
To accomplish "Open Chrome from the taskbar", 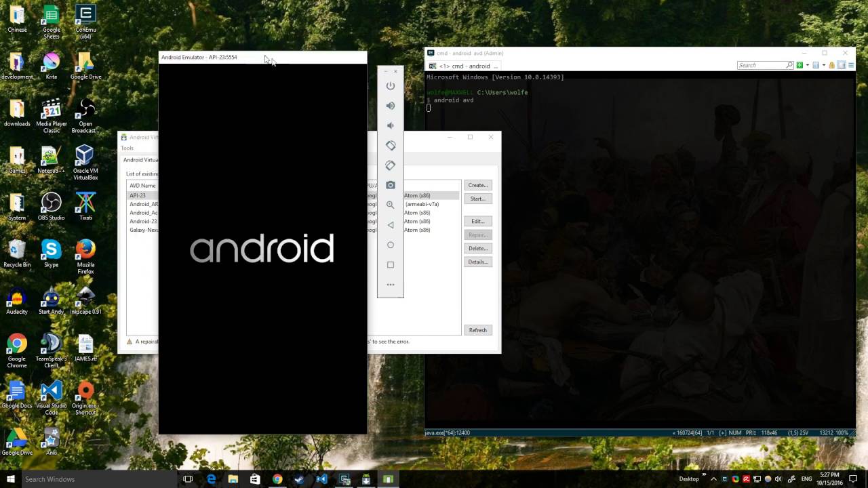I will click(277, 479).
